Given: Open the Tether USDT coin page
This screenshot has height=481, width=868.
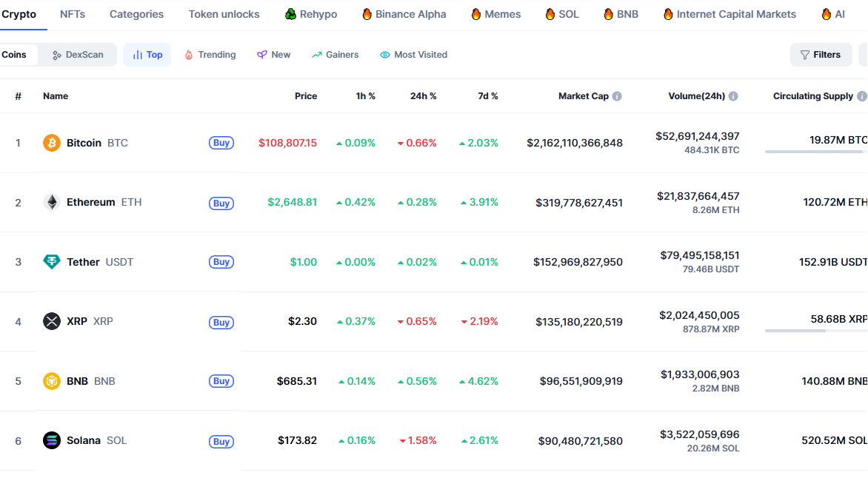Looking at the screenshot, I should coord(100,261).
